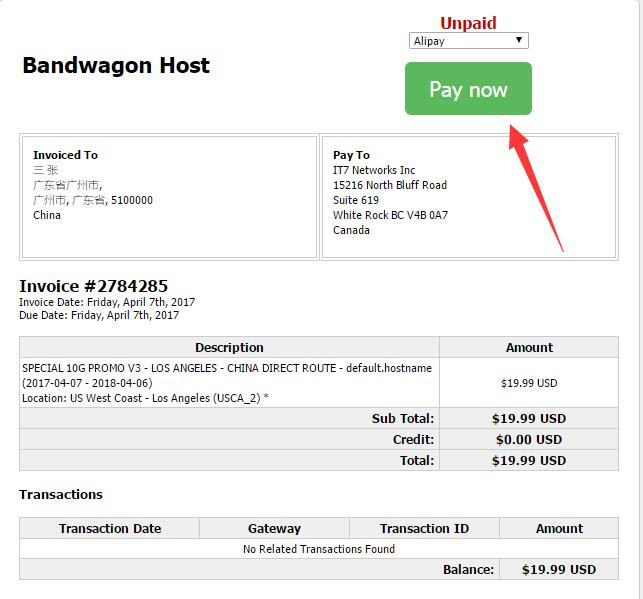Image resolution: width=643 pixels, height=599 pixels.
Task: Click the Sub Total value $19.99 USD
Action: click(529, 419)
